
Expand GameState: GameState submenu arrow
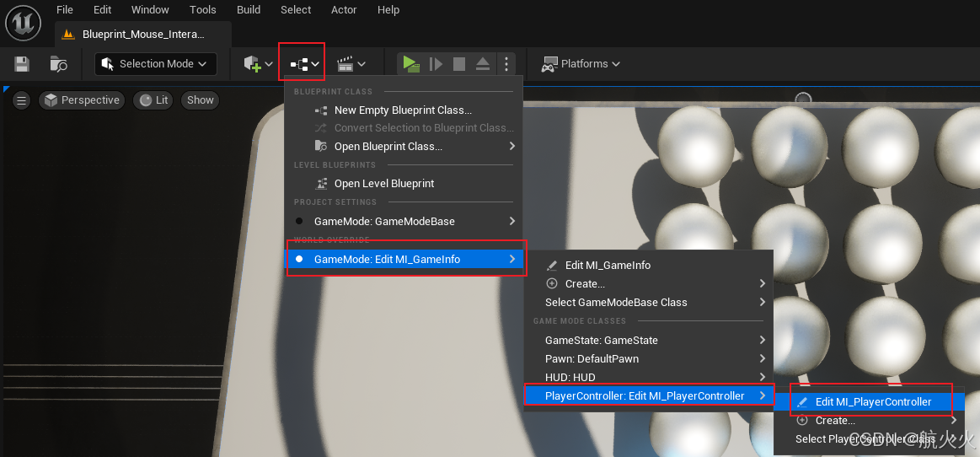[x=763, y=340]
